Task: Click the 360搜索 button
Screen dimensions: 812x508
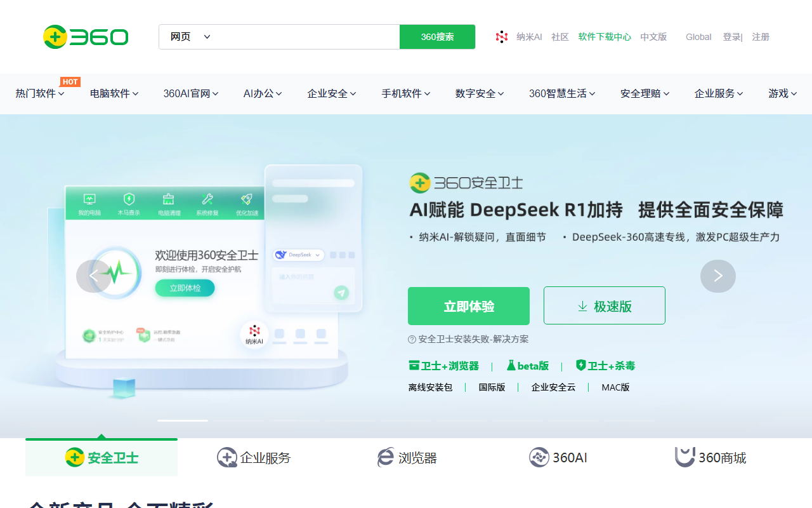Action: pyautogui.click(x=438, y=37)
